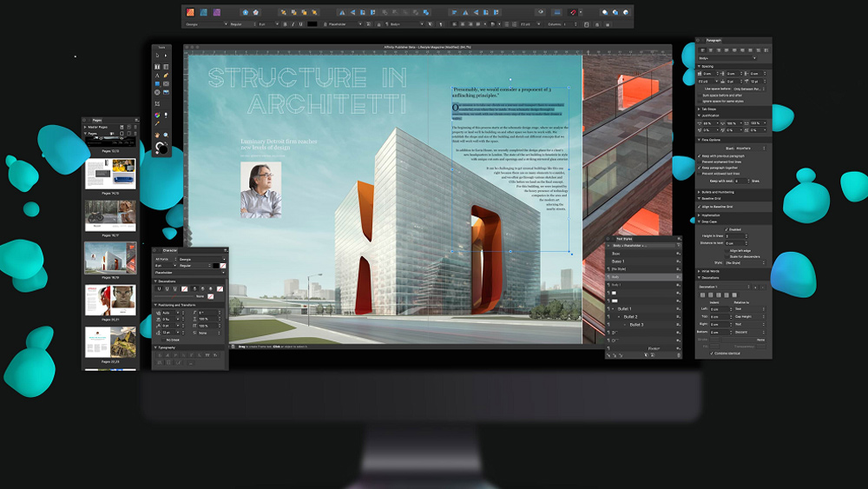Image resolution: width=868 pixels, height=489 pixels.
Task: Expand the Tab Stops section
Action: pyautogui.click(x=699, y=109)
